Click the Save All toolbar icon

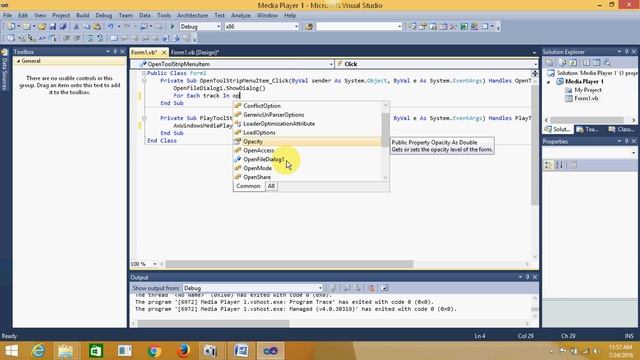point(63,27)
